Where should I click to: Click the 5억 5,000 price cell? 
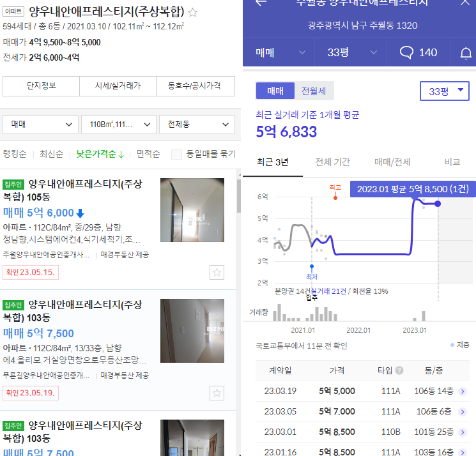tap(337, 391)
